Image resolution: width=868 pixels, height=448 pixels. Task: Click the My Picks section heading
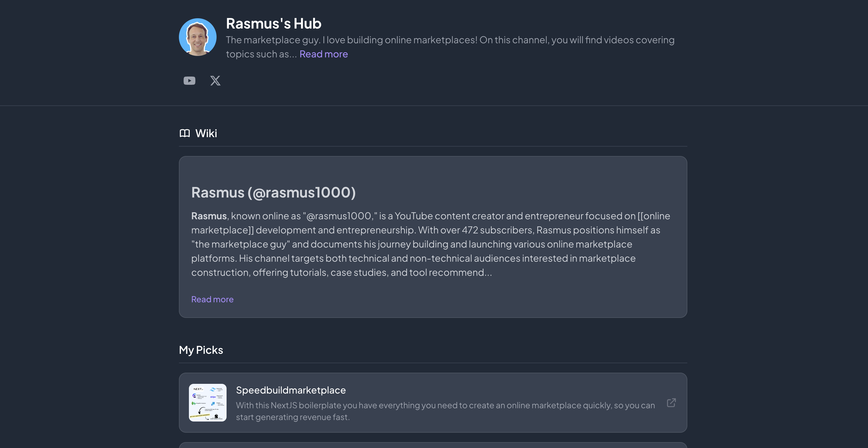pyautogui.click(x=201, y=350)
